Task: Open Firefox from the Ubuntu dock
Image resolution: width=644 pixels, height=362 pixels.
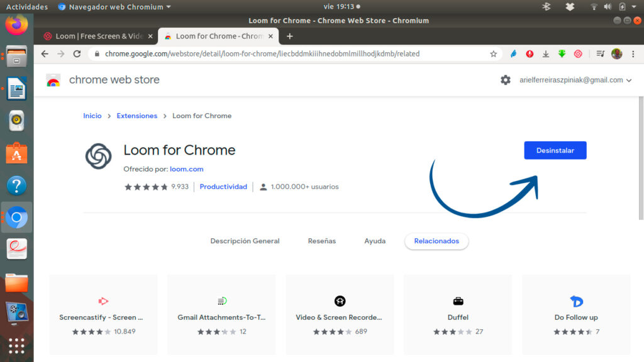Action: pyautogui.click(x=16, y=25)
